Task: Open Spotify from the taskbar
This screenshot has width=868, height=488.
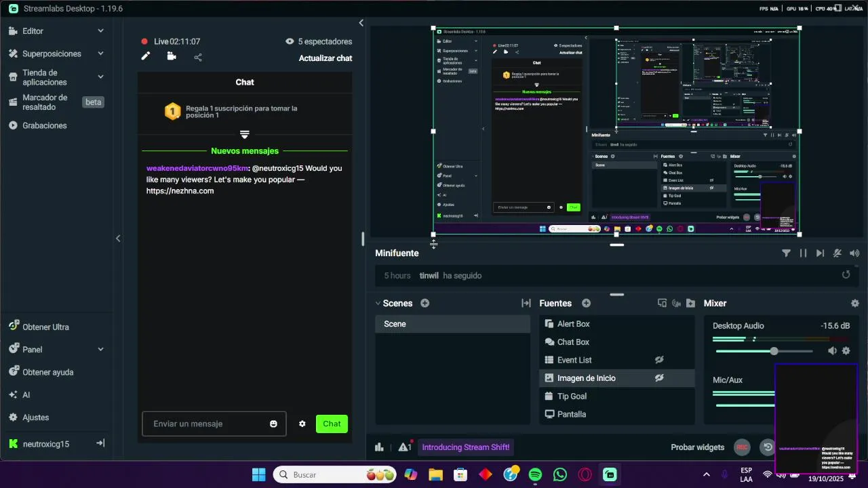Action: pos(534,475)
